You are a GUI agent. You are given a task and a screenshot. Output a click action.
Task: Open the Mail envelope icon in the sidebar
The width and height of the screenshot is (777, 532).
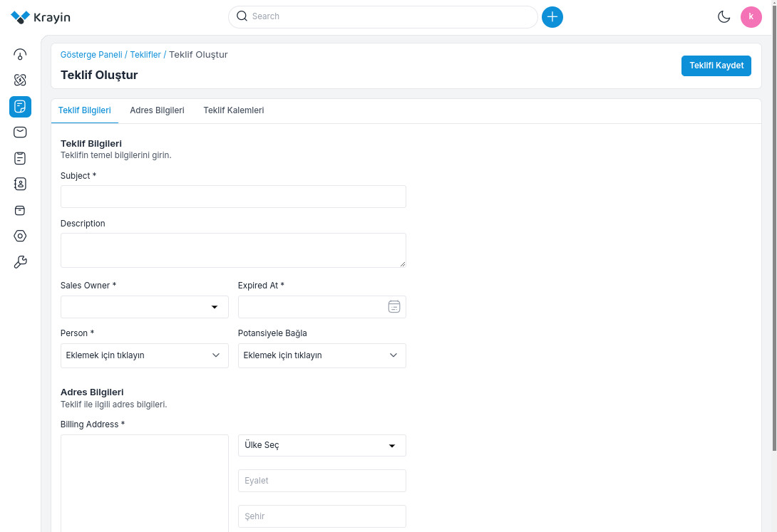[x=20, y=132]
